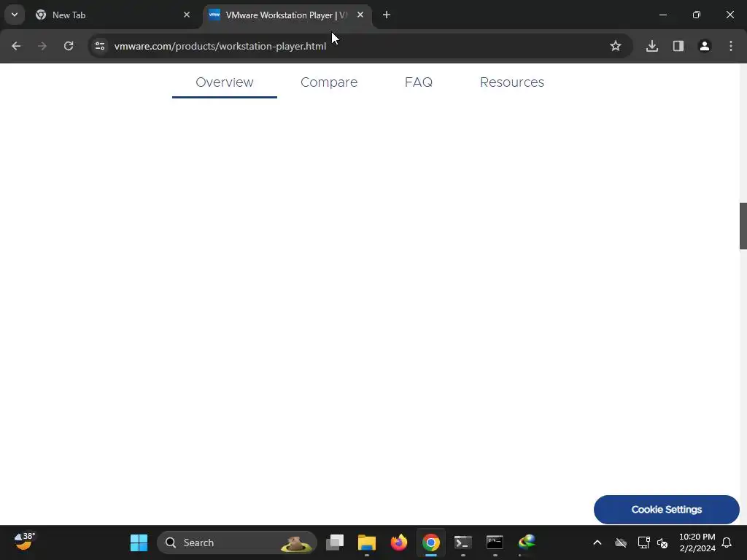Screen dimensions: 747x560
Task: Launch Firefox from the taskbar
Action: 399,542
